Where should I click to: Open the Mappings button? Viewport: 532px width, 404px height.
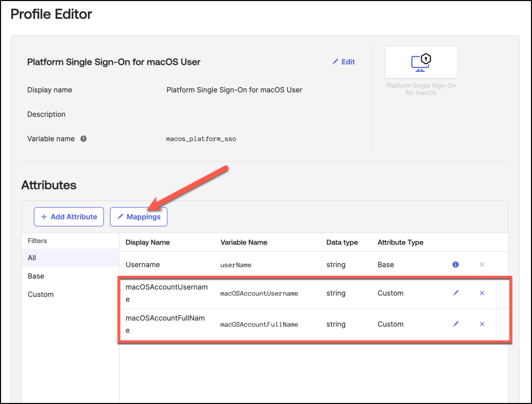click(x=139, y=217)
